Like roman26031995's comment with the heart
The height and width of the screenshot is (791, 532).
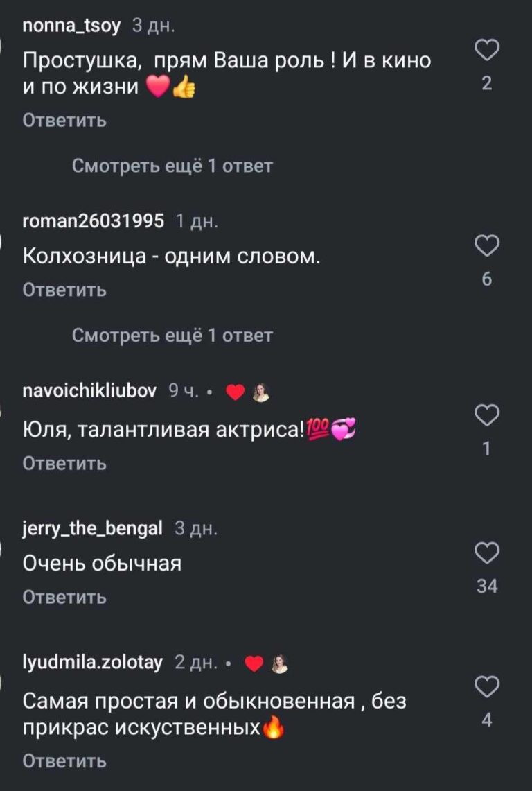(x=488, y=245)
